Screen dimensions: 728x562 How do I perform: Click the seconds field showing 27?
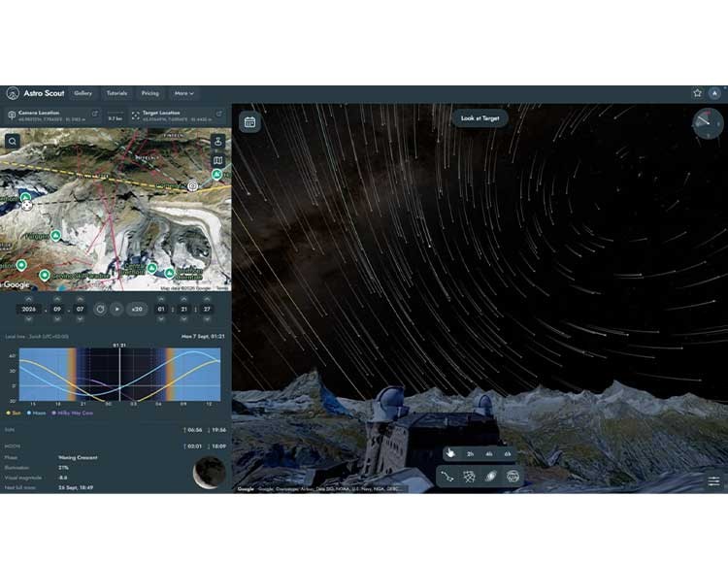point(207,309)
